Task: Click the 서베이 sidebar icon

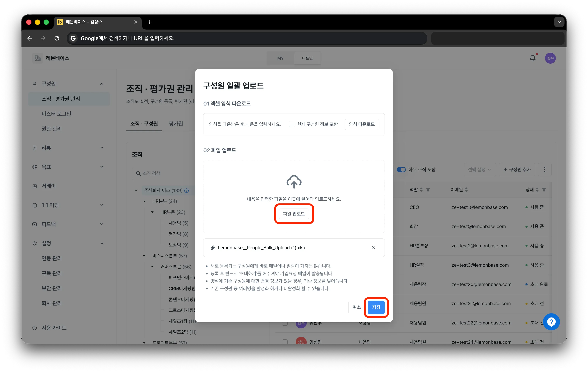Action: point(35,186)
